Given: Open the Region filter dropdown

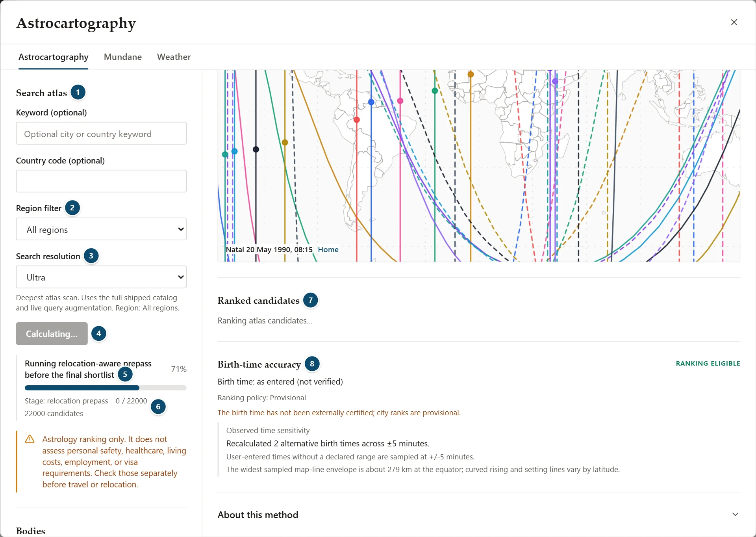Looking at the screenshot, I should point(101,229).
